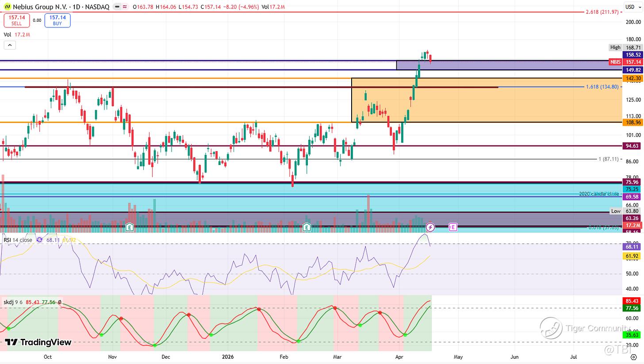Click the May label on time axis
The height and width of the screenshot is (364, 644).
click(458, 356)
